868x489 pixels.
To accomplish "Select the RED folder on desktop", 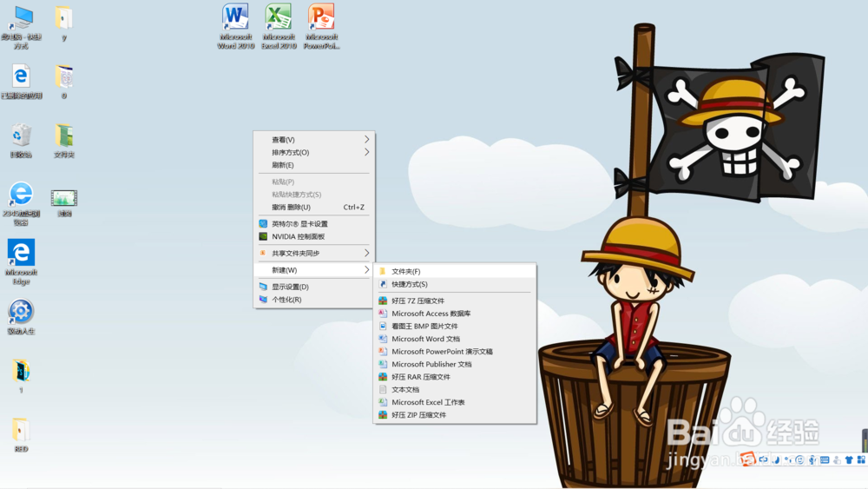I will [x=21, y=435].
